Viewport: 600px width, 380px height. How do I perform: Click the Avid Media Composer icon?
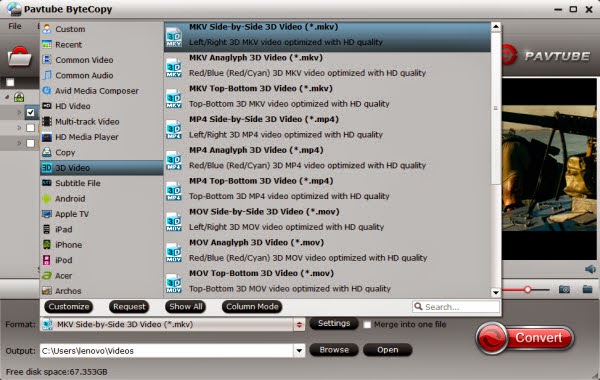47,91
